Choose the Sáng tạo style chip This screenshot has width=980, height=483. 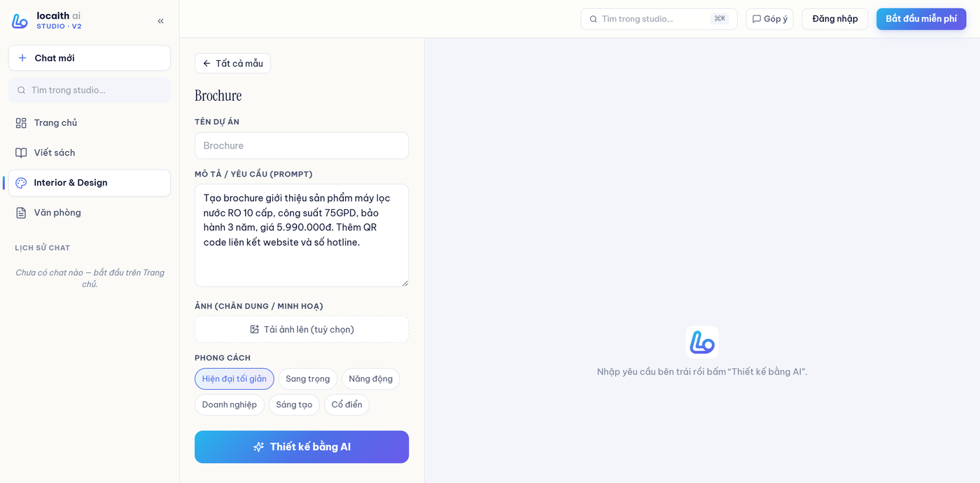tap(294, 405)
